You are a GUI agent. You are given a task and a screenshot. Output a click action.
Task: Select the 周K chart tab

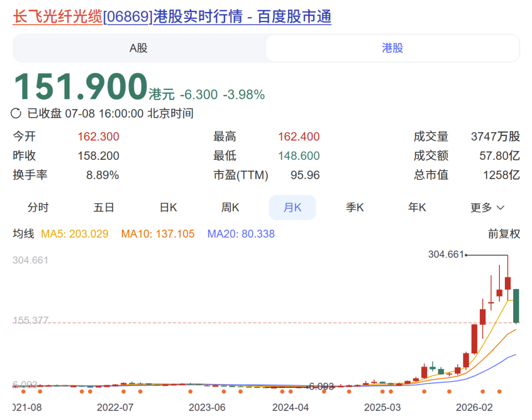pos(230,208)
